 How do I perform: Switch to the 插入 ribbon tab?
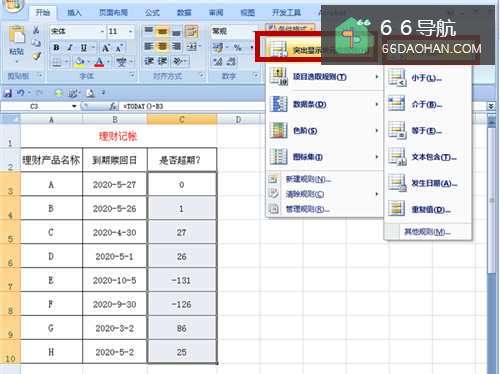(x=74, y=13)
